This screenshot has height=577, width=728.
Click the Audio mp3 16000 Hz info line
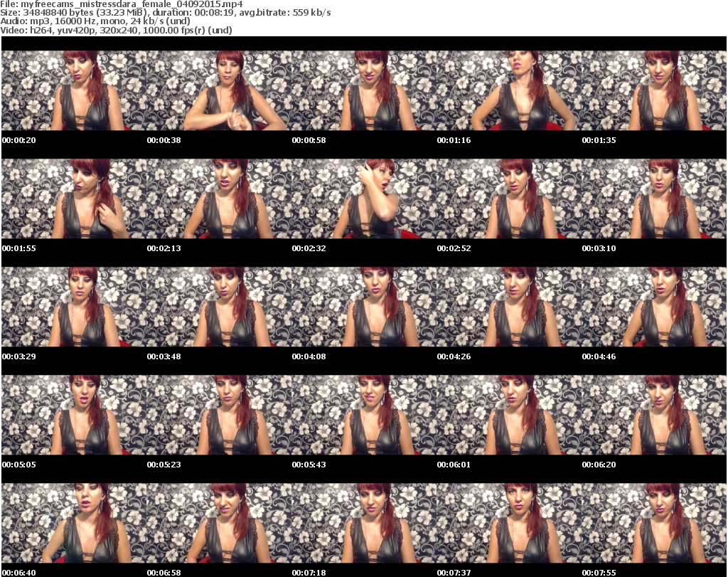point(95,21)
